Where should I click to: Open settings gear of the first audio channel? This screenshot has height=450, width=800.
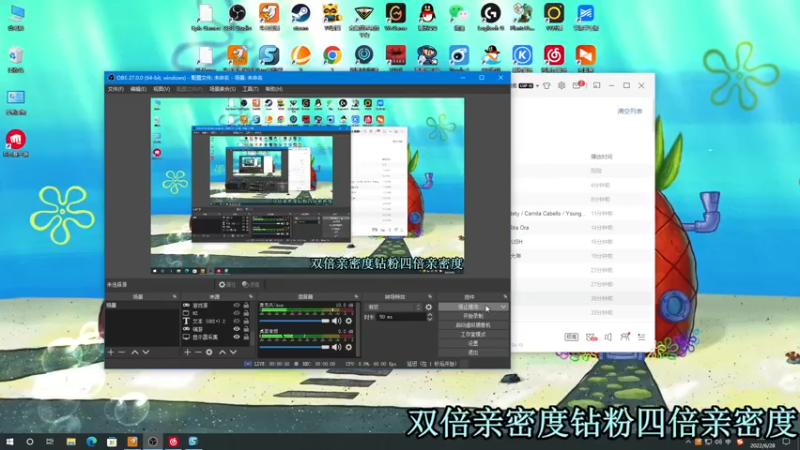(349, 321)
